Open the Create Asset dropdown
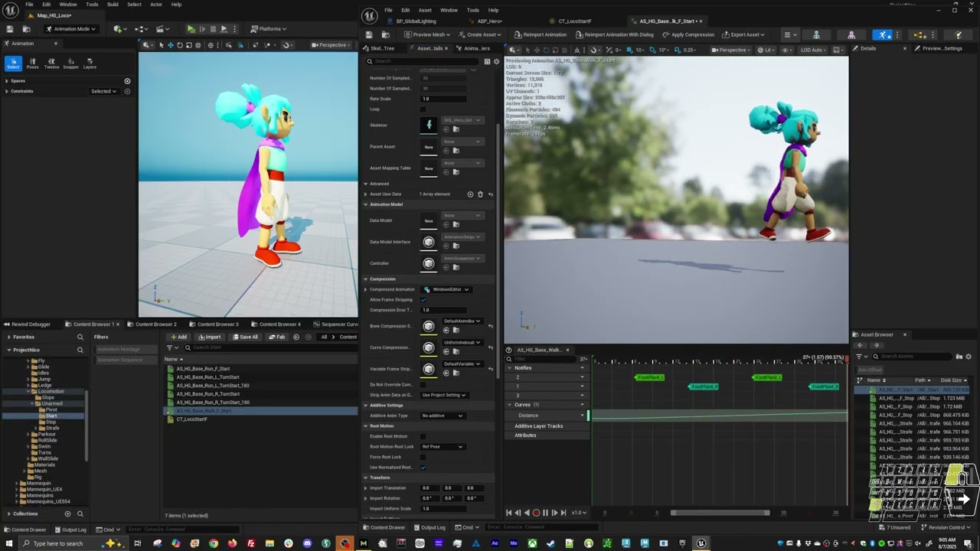 [x=480, y=34]
